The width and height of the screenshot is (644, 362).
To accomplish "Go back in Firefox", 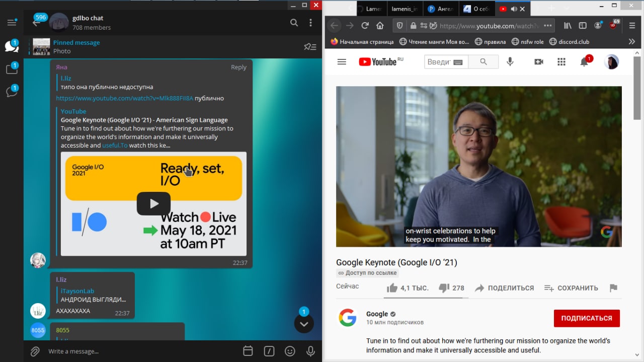I will 335,26.
